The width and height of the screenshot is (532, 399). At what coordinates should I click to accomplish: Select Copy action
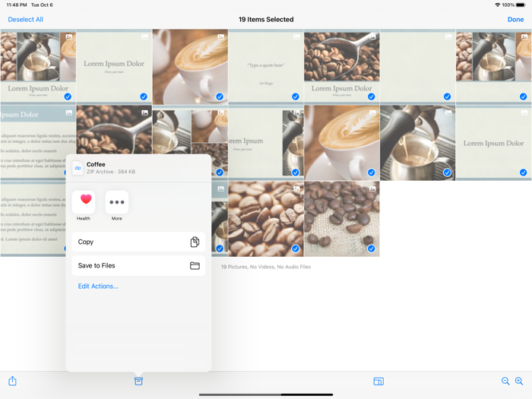tap(138, 242)
